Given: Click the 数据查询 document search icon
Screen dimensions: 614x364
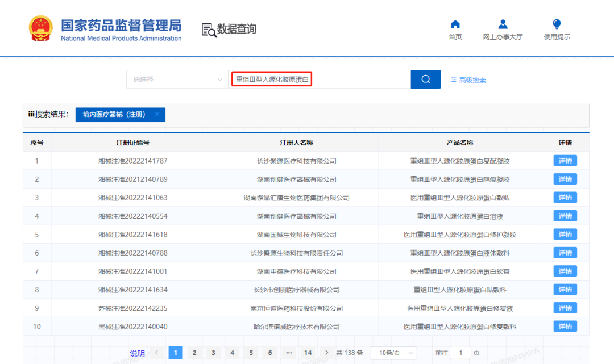Looking at the screenshot, I should click(x=208, y=28).
